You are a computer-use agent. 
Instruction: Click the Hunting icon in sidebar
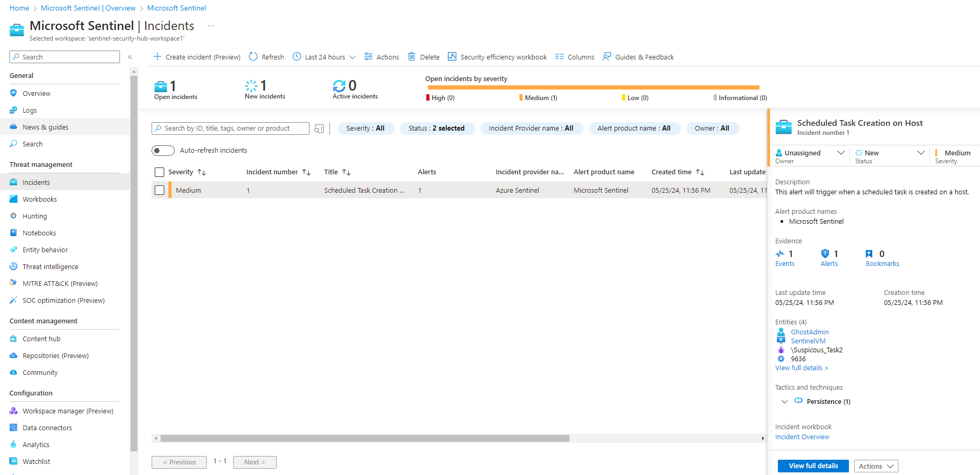click(14, 216)
